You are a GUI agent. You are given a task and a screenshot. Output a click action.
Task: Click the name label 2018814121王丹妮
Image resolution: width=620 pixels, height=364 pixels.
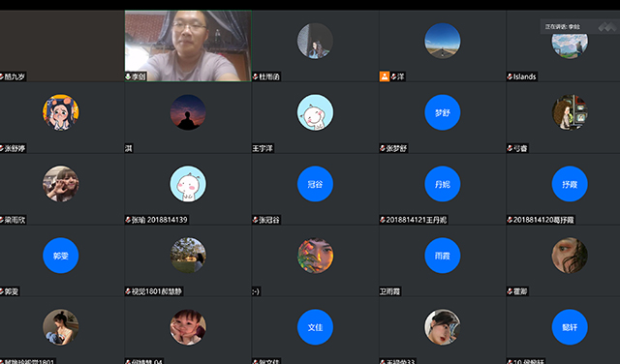417,220
